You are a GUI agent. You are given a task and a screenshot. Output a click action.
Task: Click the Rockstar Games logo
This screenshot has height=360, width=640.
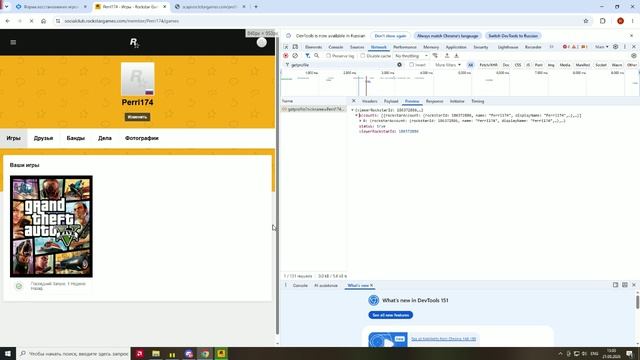coord(134,42)
